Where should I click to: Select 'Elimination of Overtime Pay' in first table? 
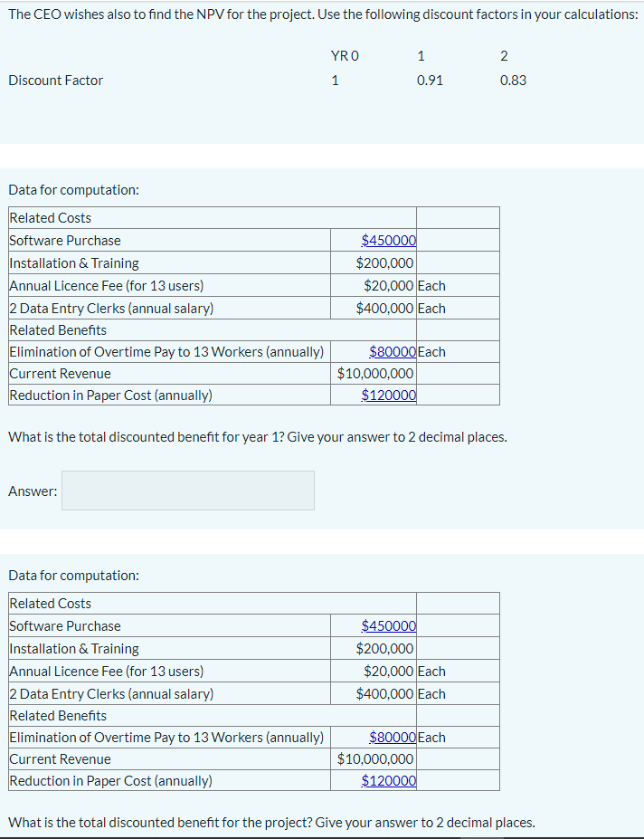coord(167,351)
